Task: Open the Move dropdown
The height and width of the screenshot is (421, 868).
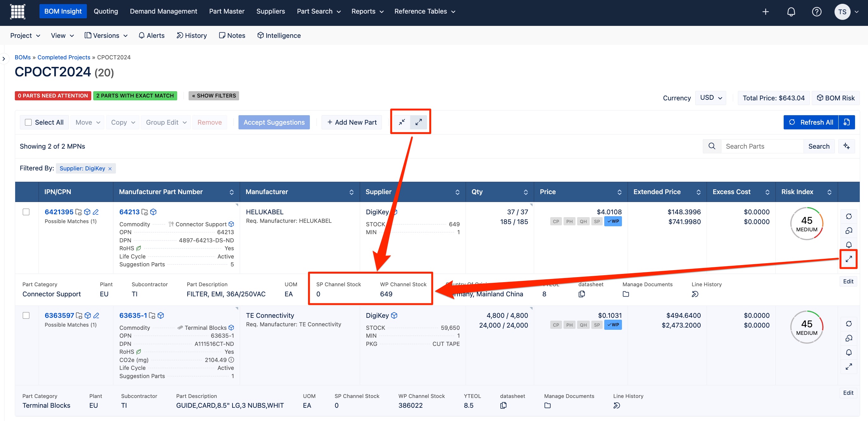Action: (87, 122)
